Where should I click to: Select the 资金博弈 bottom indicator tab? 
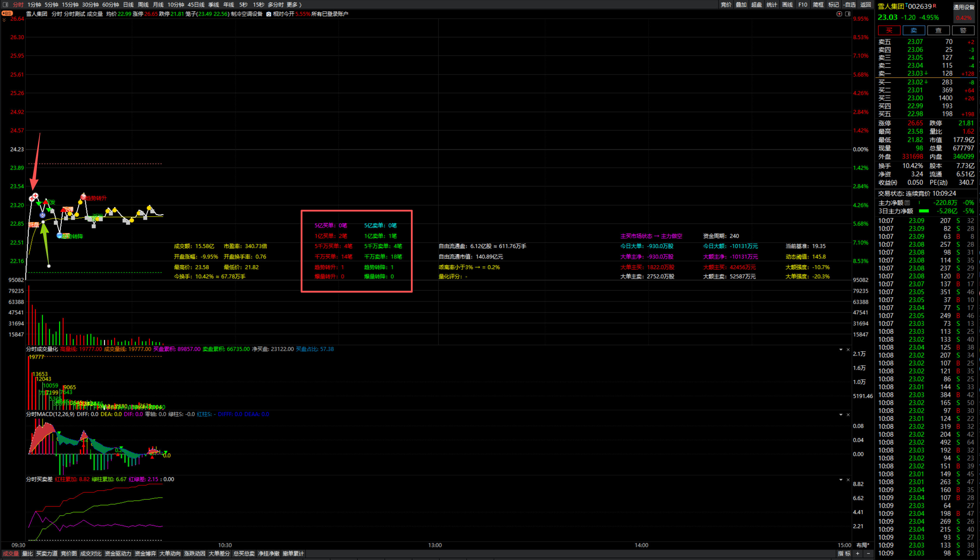146,554
